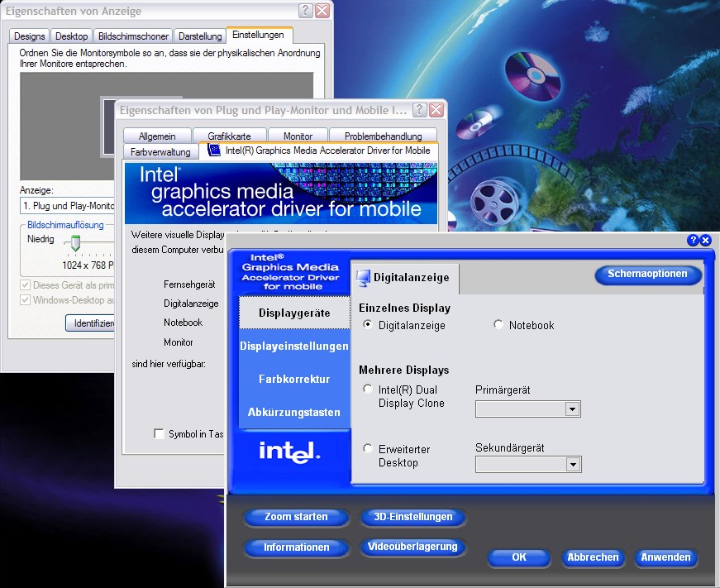720x588 pixels.
Task: Open the Anzeige monitor dropdown
Action: point(67,206)
